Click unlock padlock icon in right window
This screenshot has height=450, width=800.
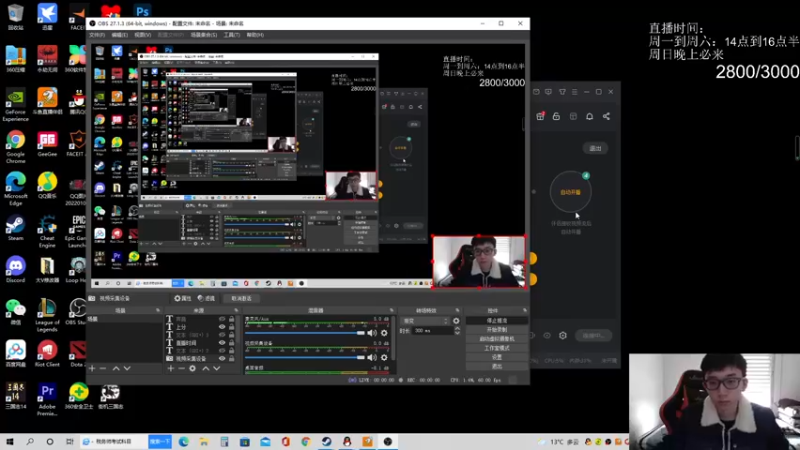click(556, 116)
